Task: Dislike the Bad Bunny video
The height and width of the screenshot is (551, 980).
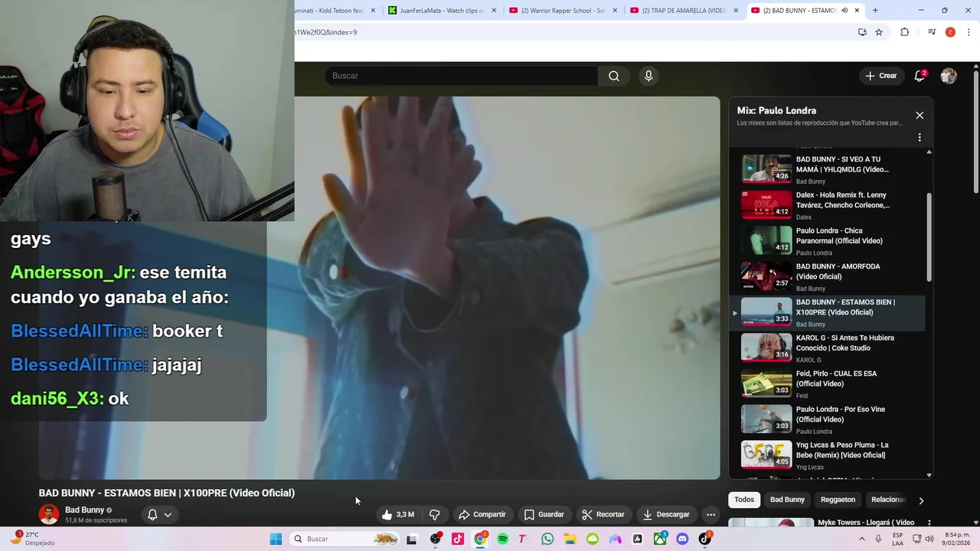Action: [434, 514]
